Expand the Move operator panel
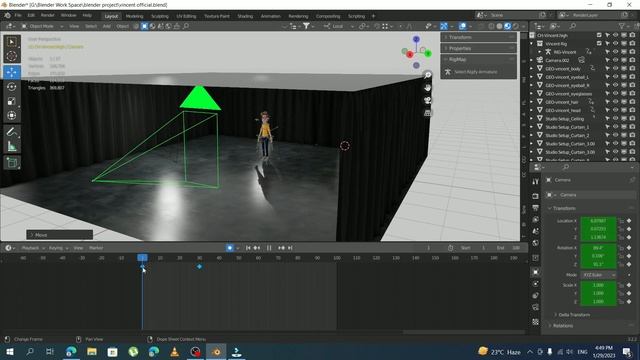This screenshot has width=640, height=360. (60, 235)
